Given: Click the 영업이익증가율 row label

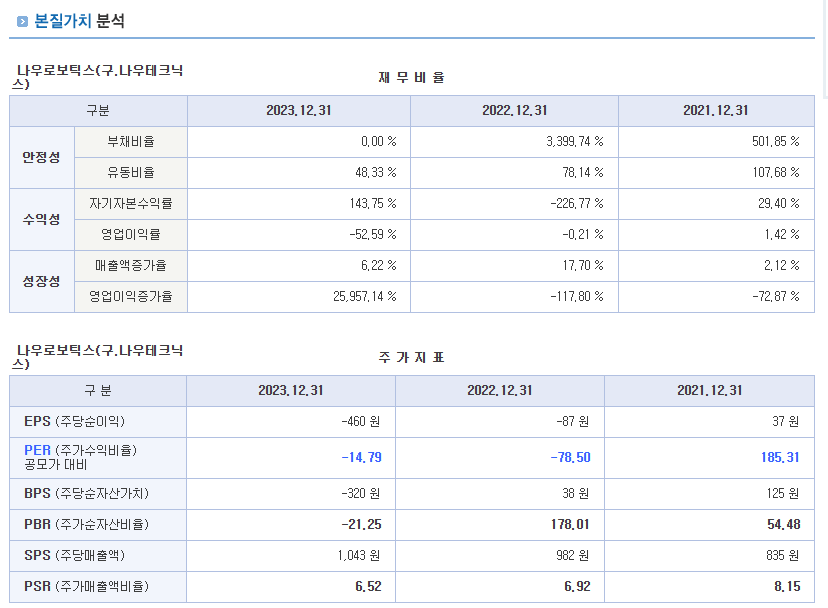Looking at the screenshot, I should click(x=131, y=296).
